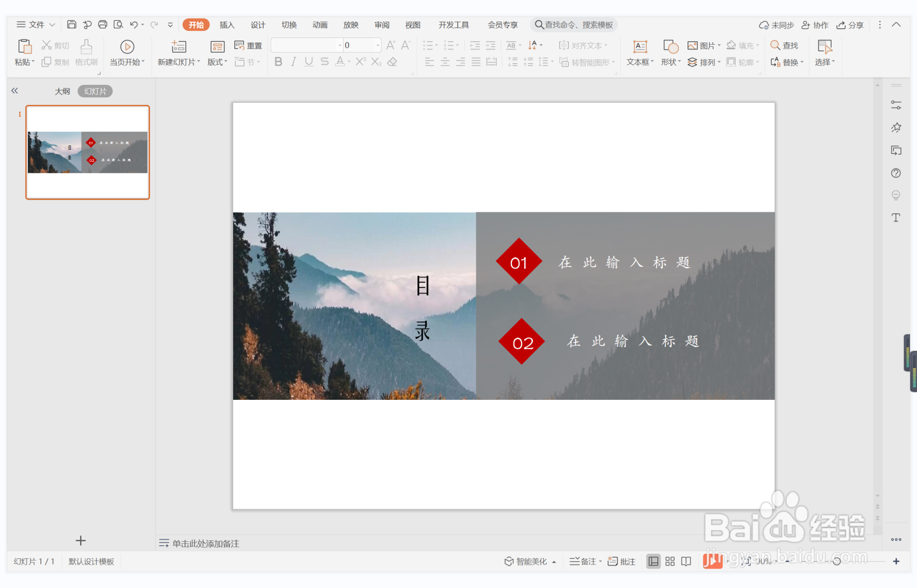The image size is (917, 588).
Task: Click the Comments (批注) button in status bar
Action: [621, 561]
